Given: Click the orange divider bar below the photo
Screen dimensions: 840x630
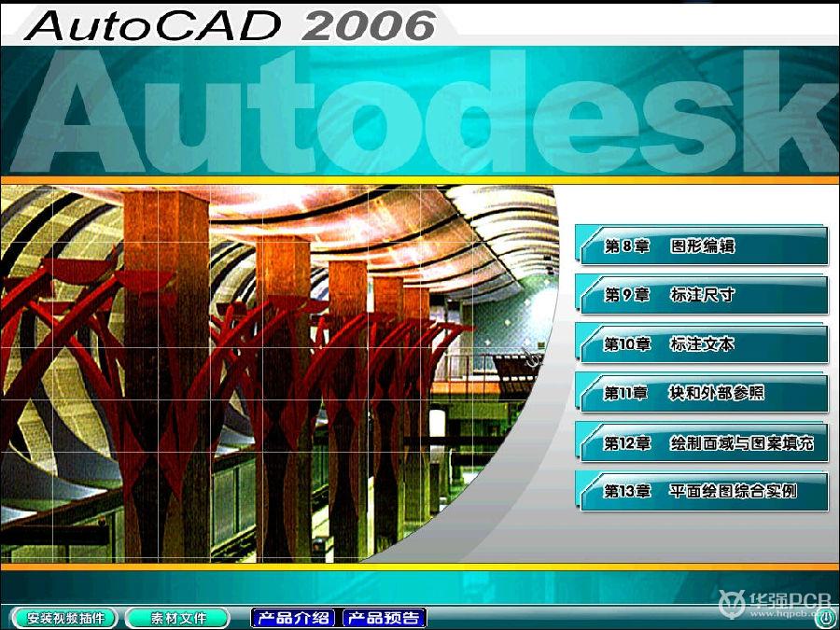Looking at the screenshot, I should (420, 567).
